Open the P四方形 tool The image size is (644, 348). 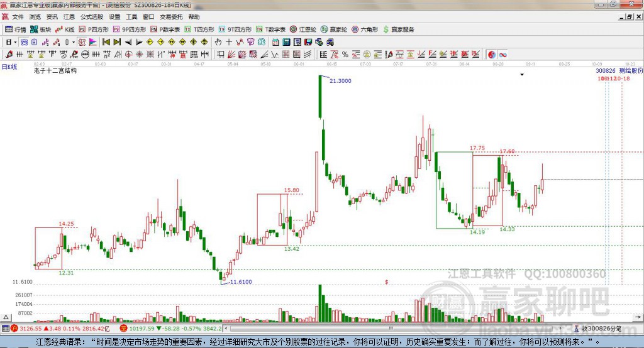[94, 30]
